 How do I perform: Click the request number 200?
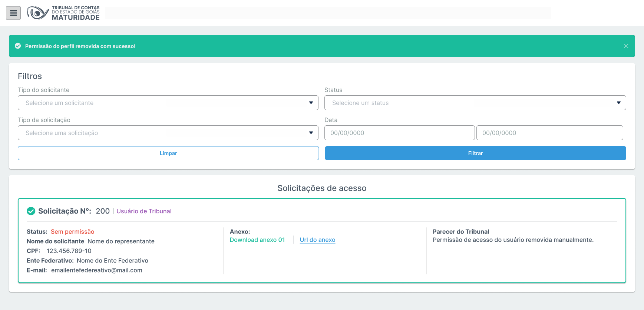coord(103,211)
